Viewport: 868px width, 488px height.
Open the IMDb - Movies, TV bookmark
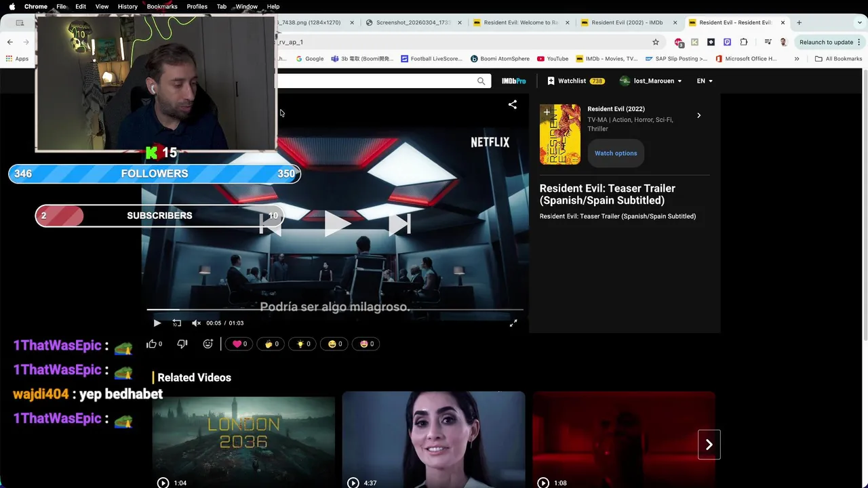click(607, 59)
